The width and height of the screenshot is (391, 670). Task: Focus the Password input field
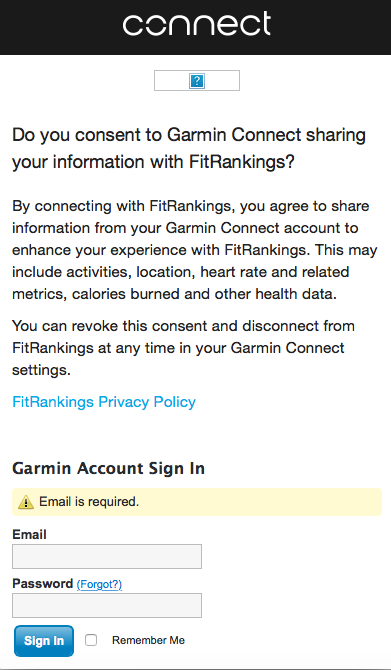[107, 605]
